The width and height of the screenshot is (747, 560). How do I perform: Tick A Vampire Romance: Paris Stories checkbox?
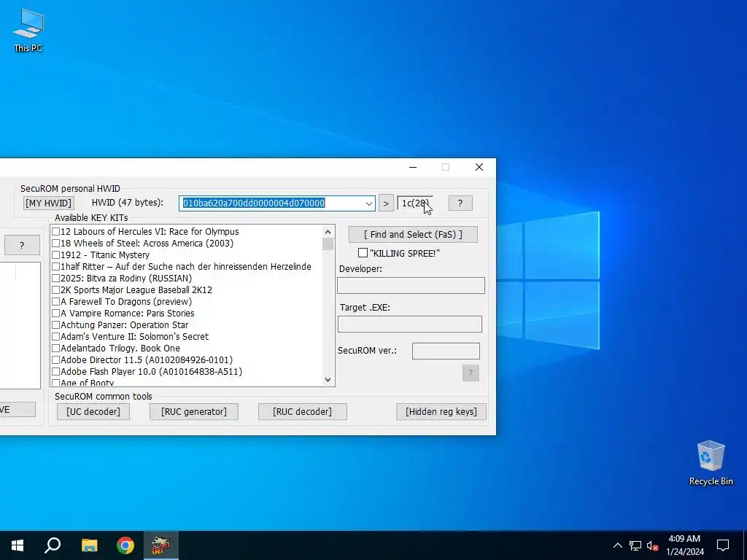point(55,314)
